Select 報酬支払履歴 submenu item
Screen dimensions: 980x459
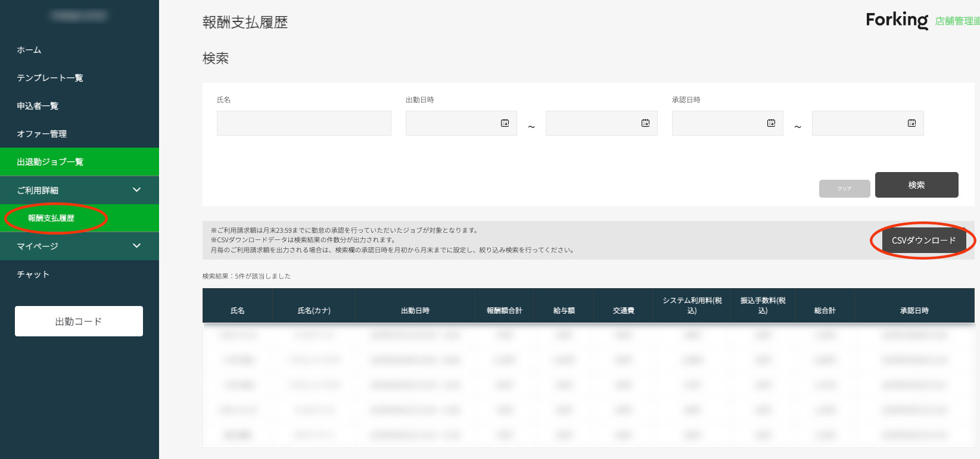pyautogui.click(x=79, y=218)
